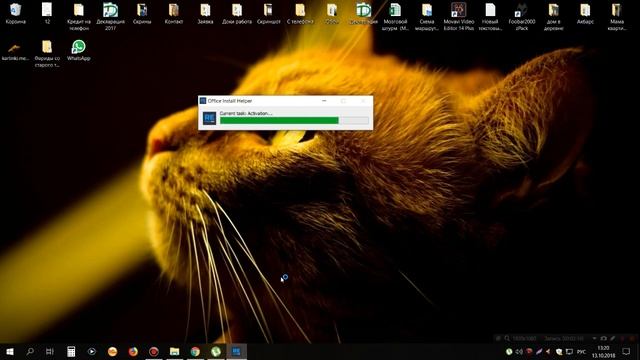Open the taskbar clock showing 13:20
Viewport: 640px width, 360px height.
(x=603, y=352)
